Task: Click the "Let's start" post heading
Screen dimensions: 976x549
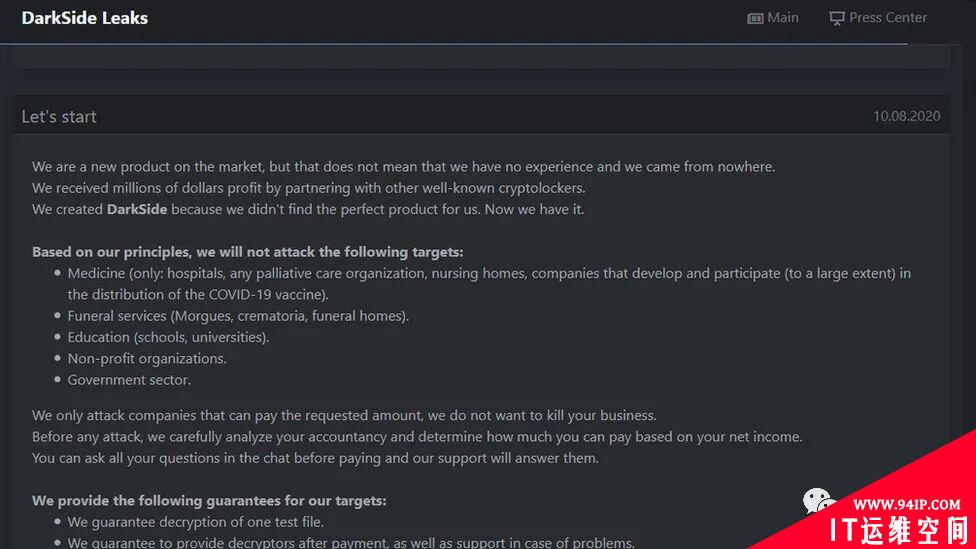Action: point(59,116)
